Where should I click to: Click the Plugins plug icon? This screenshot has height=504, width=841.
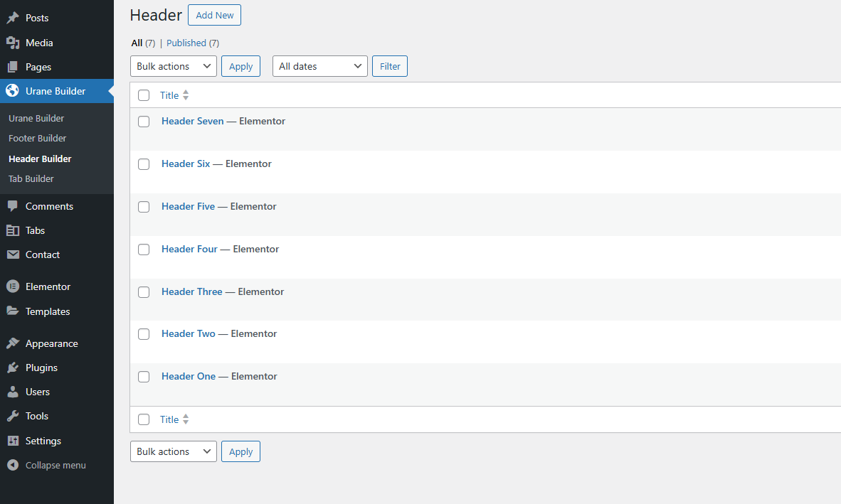click(x=13, y=368)
